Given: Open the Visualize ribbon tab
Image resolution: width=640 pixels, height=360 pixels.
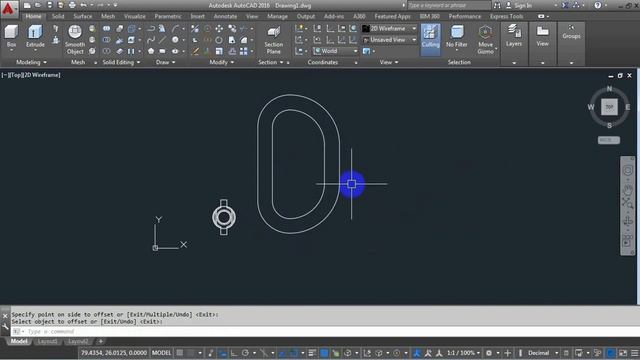Looking at the screenshot, I should 135,16.
